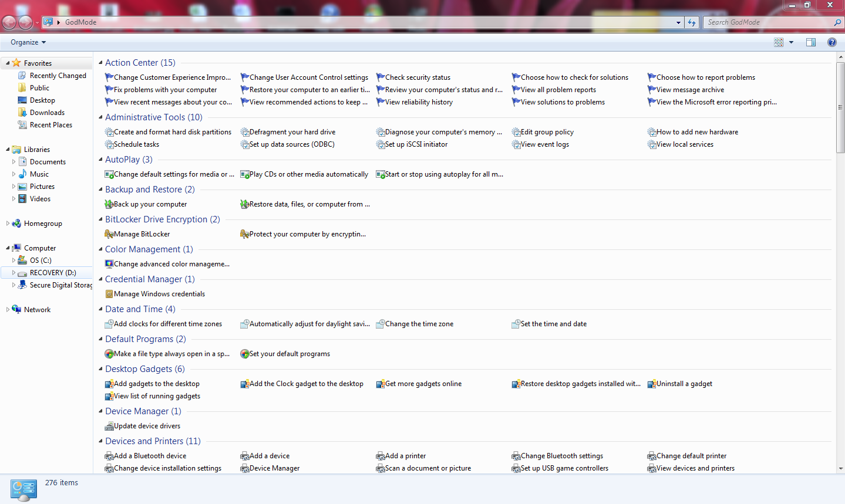Open Backup and Restore group header
Viewport: 845px width, 504px height.
pos(150,190)
